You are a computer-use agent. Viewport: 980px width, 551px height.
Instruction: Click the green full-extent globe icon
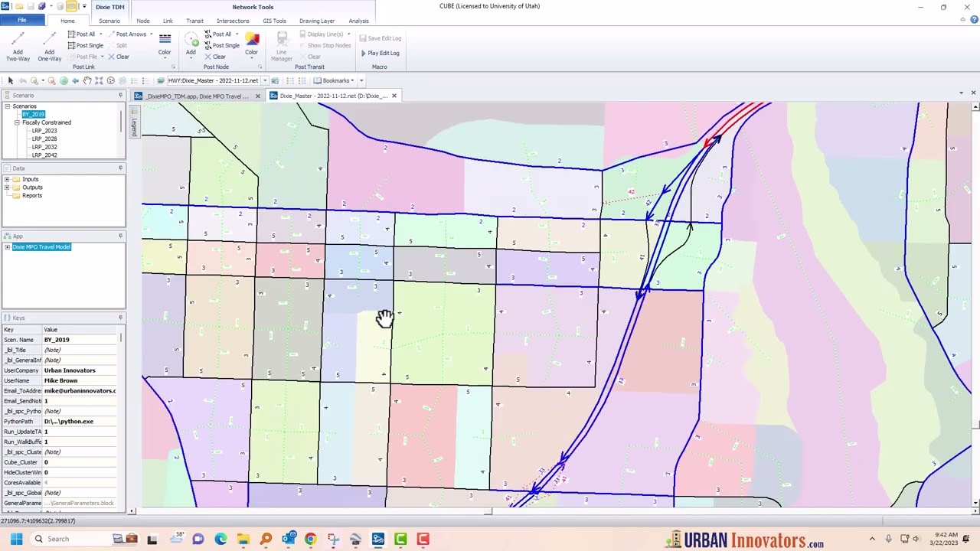point(64,80)
